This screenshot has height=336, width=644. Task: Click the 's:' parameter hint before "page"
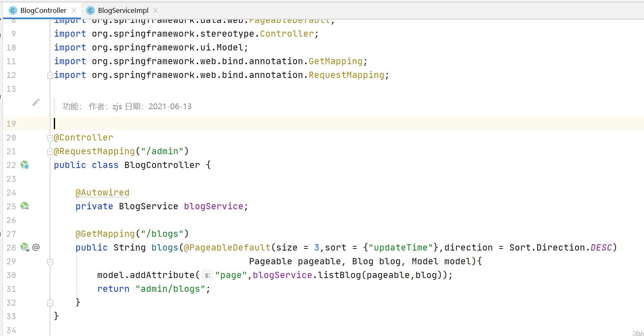pyautogui.click(x=207, y=275)
